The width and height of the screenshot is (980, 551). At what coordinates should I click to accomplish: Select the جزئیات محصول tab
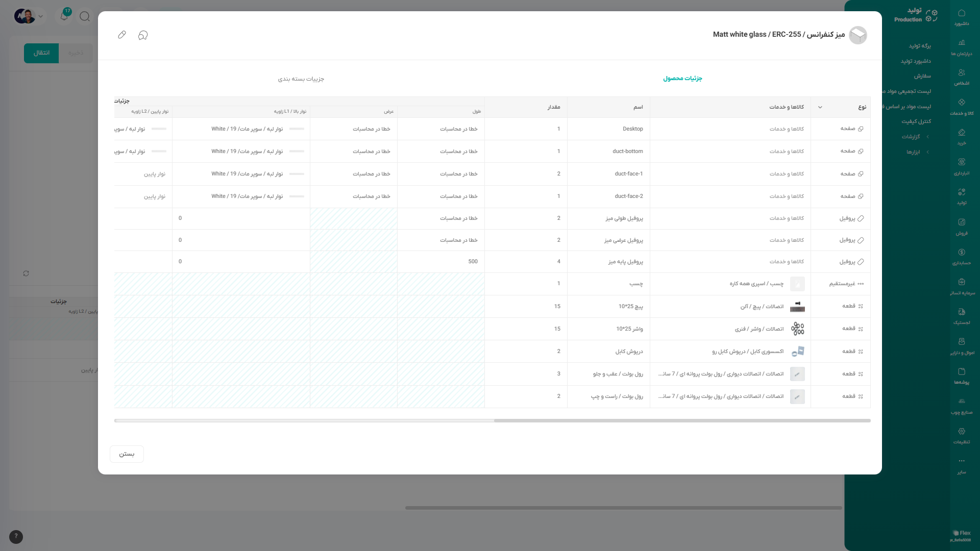pos(682,79)
